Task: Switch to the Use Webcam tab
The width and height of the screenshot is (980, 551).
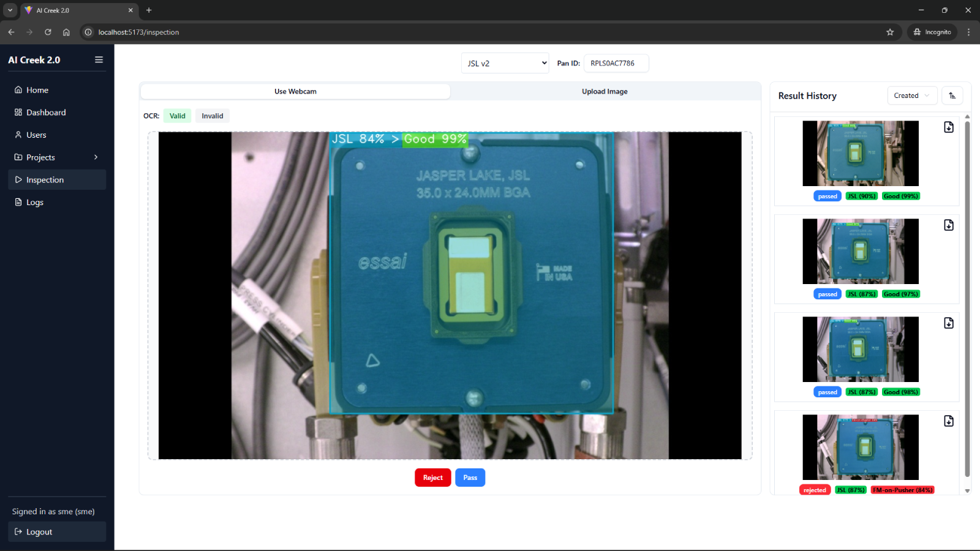Action: pyautogui.click(x=295, y=91)
